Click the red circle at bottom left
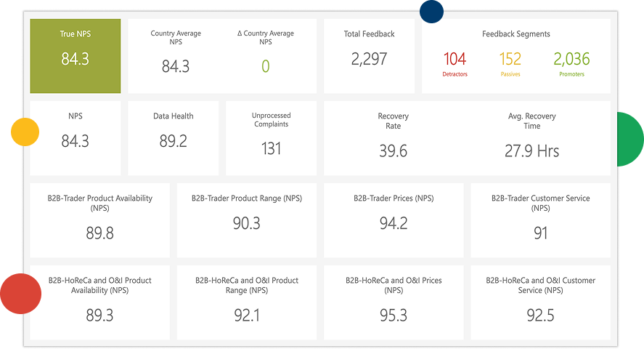644x349 pixels. click(20, 294)
